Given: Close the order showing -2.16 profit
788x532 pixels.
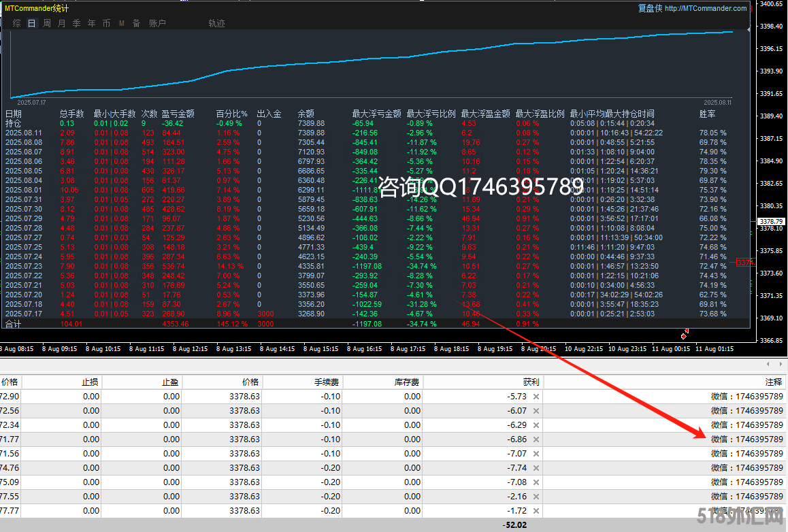Looking at the screenshot, I should [x=536, y=497].
